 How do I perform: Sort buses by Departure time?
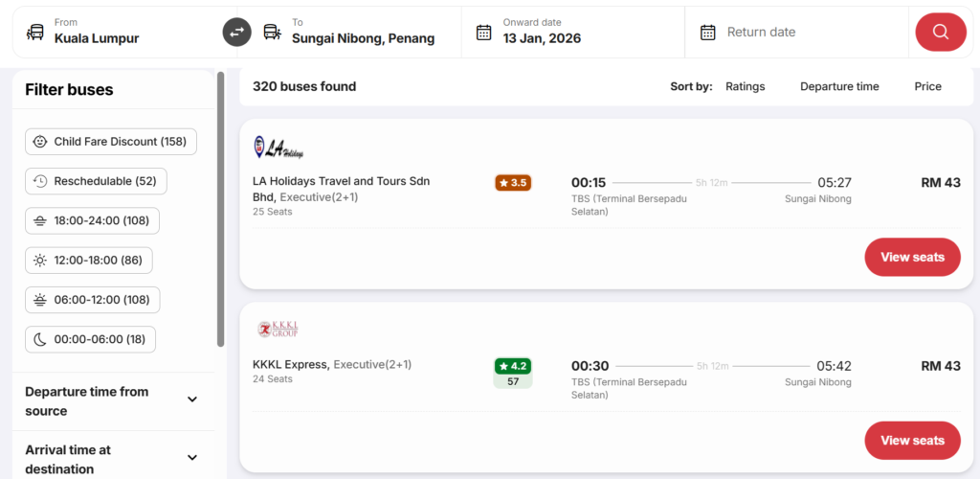tap(839, 86)
